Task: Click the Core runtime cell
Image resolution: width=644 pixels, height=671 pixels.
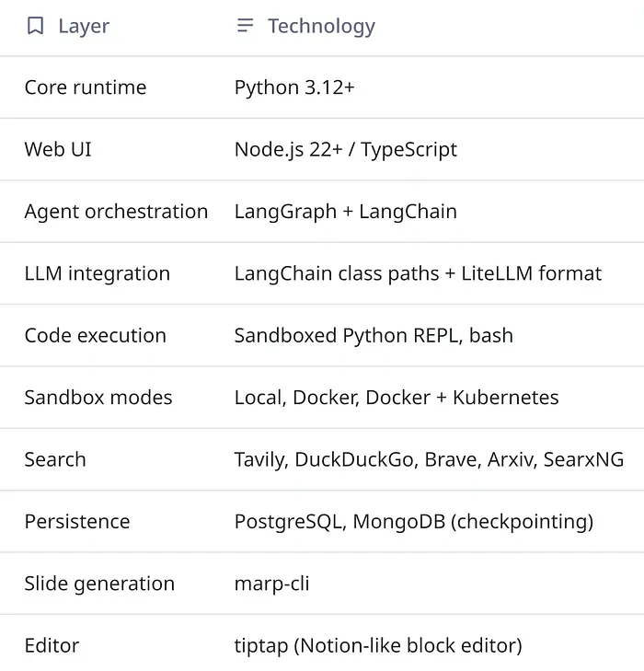Action: coord(86,87)
